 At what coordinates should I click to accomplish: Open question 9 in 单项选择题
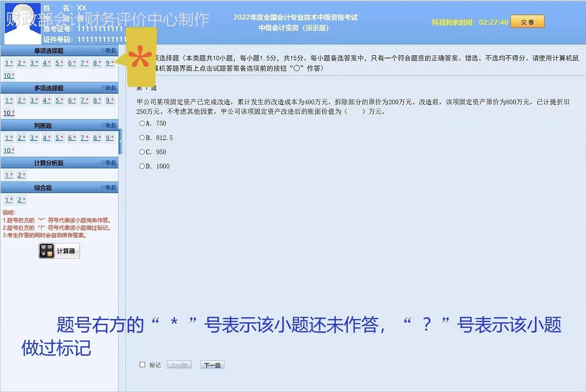107,63
